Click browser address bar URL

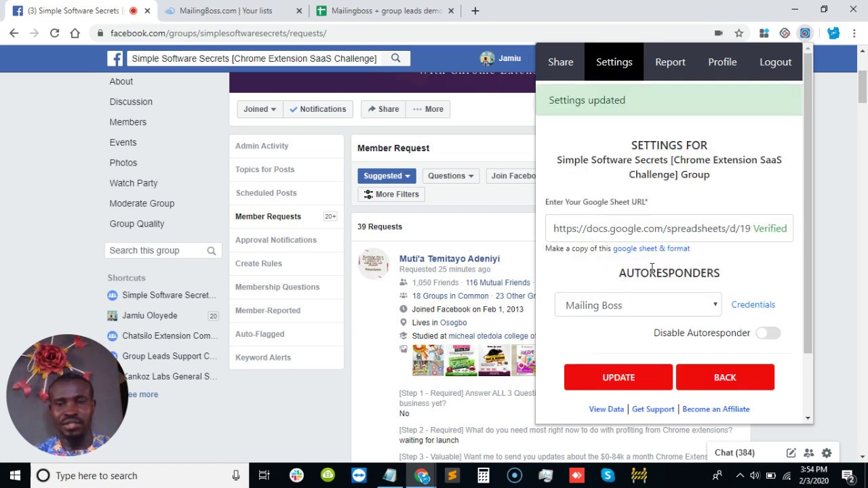pos(218,33)
